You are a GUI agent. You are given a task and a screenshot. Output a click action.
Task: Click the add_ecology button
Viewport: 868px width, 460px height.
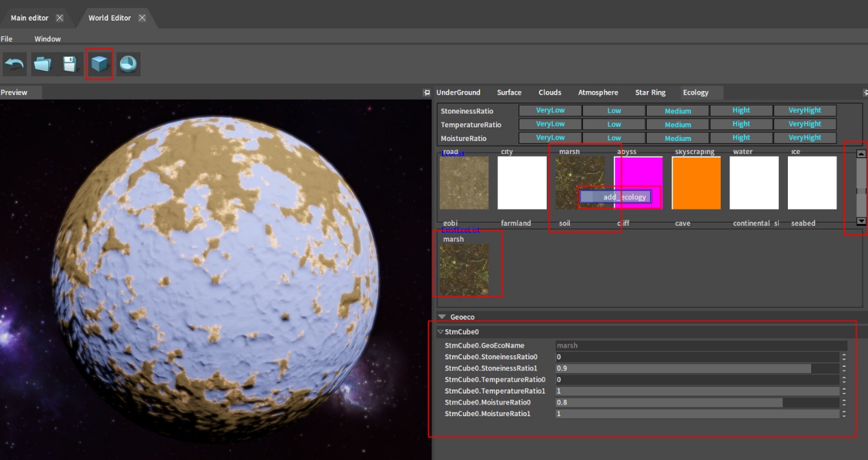click(x=613, y=197)
